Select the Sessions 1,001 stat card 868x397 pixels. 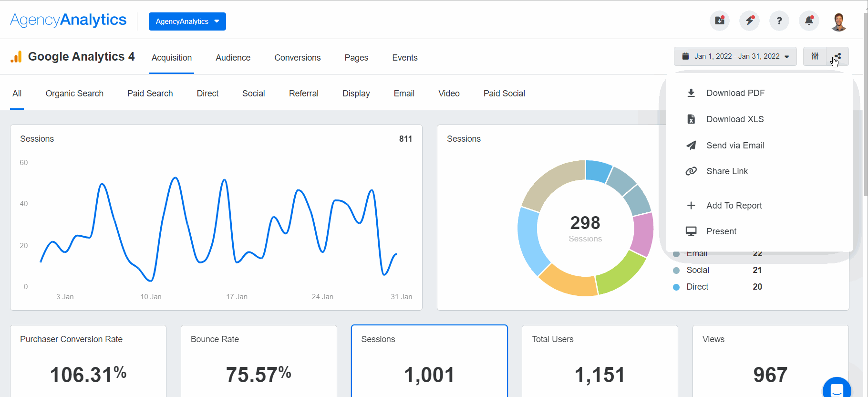tap(429, 361)
